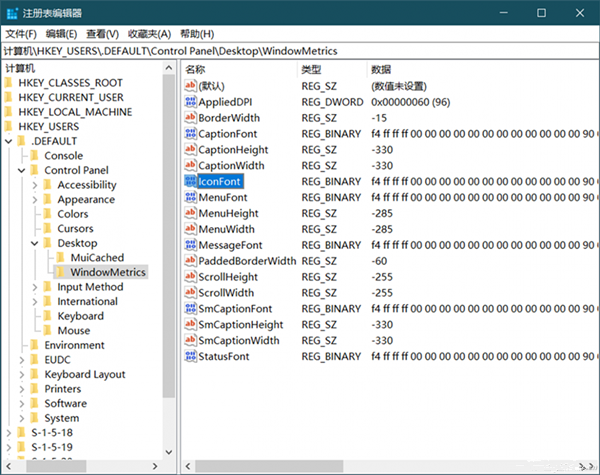Click the AppliedDPI DWORD value icon

pos(191,102)
